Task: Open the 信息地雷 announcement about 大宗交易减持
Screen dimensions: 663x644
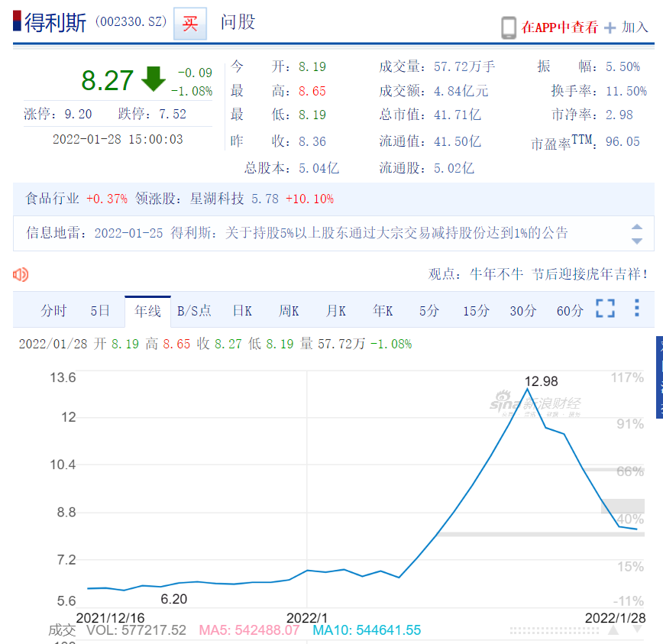Action: [331, 232]
